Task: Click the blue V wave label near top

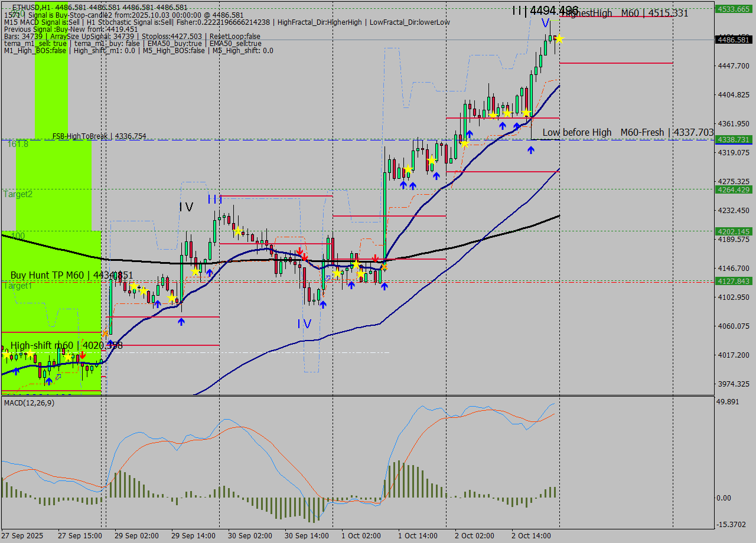Action: pos(545,22)
